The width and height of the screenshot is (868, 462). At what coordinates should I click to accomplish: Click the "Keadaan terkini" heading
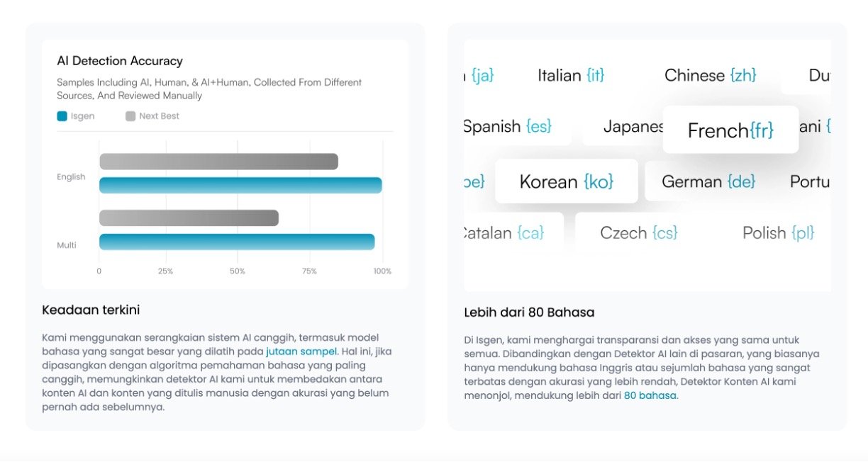(x=91, y=310)
